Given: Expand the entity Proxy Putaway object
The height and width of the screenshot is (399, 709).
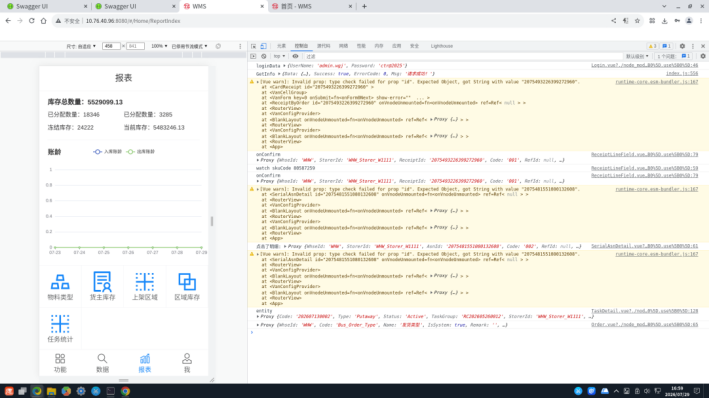Looking at the screenshot, I should click(x=258, y=317).
